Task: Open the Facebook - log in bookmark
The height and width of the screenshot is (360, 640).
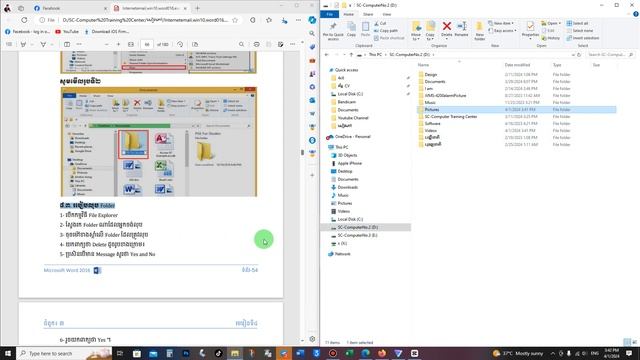Action: point(27,31)
